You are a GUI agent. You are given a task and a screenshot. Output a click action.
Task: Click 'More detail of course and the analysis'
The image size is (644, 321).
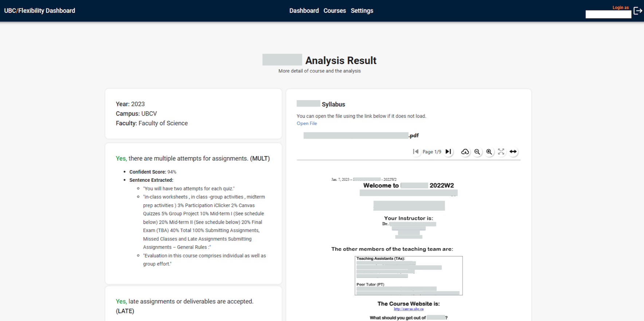coord(319,71)
